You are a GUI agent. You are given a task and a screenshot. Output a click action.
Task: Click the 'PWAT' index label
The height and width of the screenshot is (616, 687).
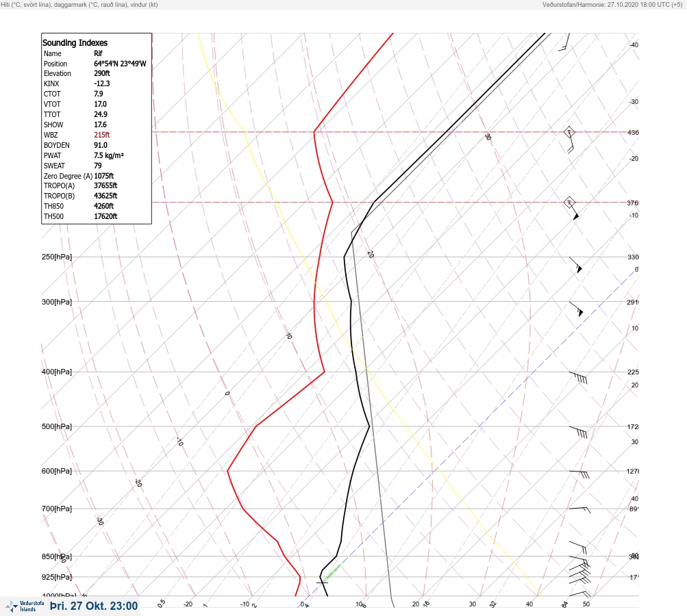click(53, 155)
